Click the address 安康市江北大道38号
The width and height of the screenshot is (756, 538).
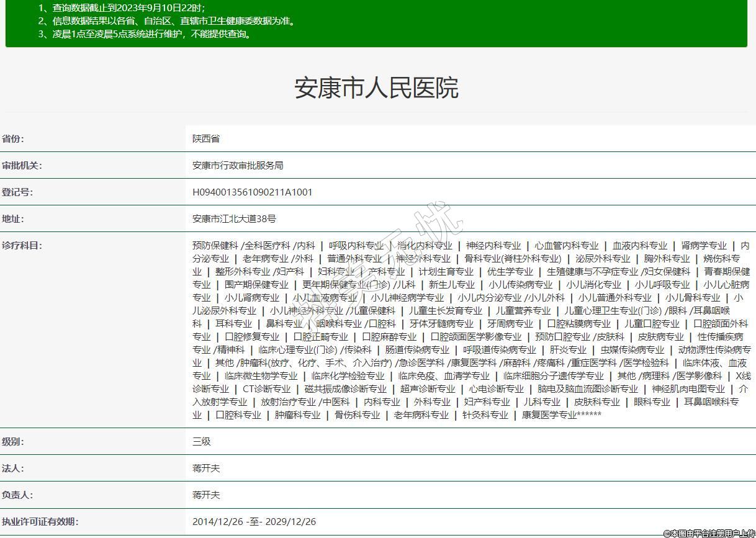point(234,219)
